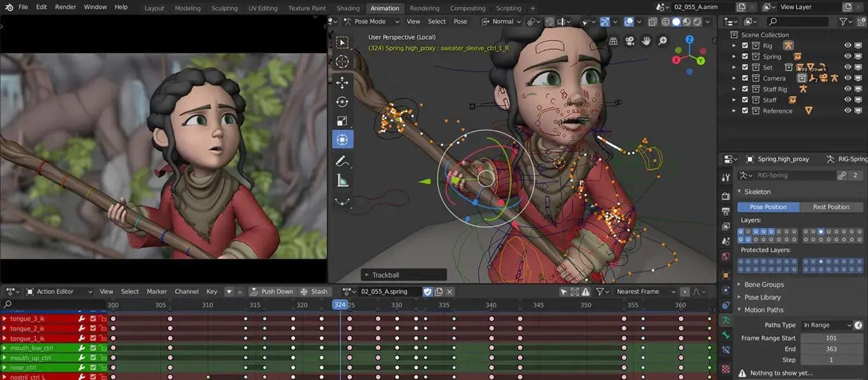Expand the Bone Groups panel
The image size is (868, 380).
click(763, 284)
